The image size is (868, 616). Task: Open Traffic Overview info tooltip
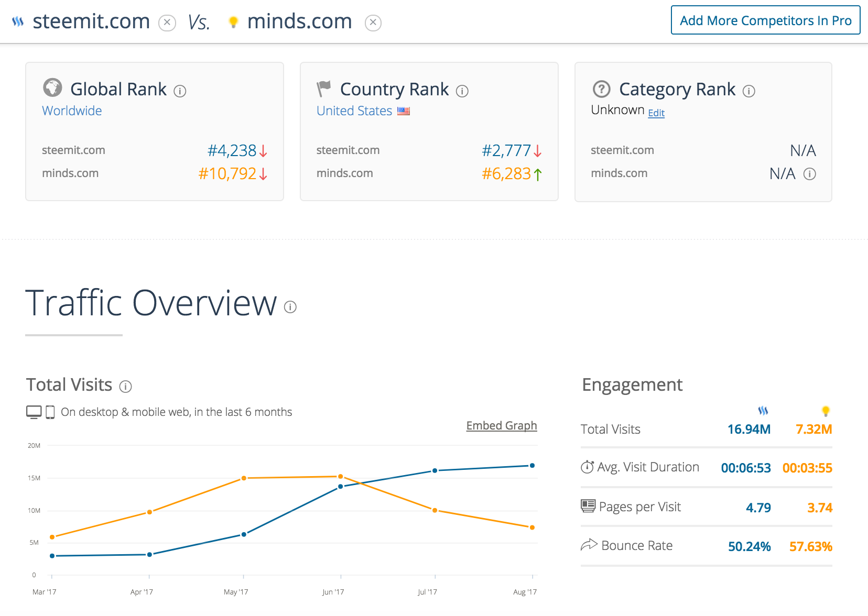pyautogui.click(x=290, y=307)
